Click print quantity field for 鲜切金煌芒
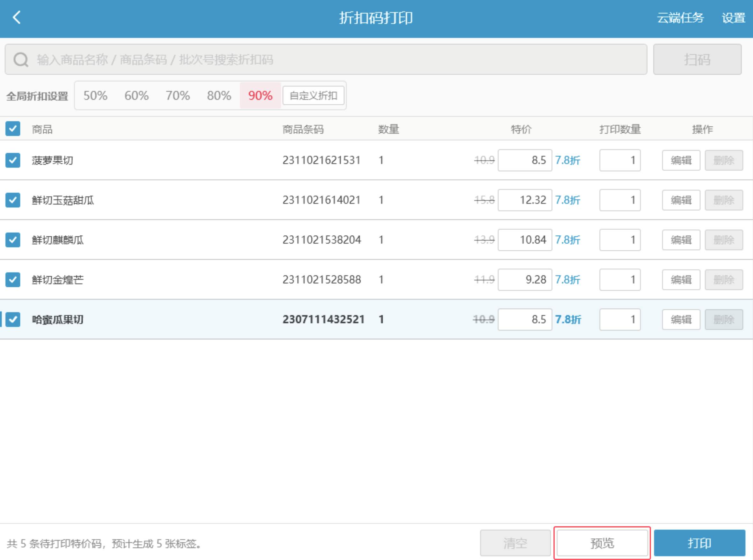 coord(620,280)
